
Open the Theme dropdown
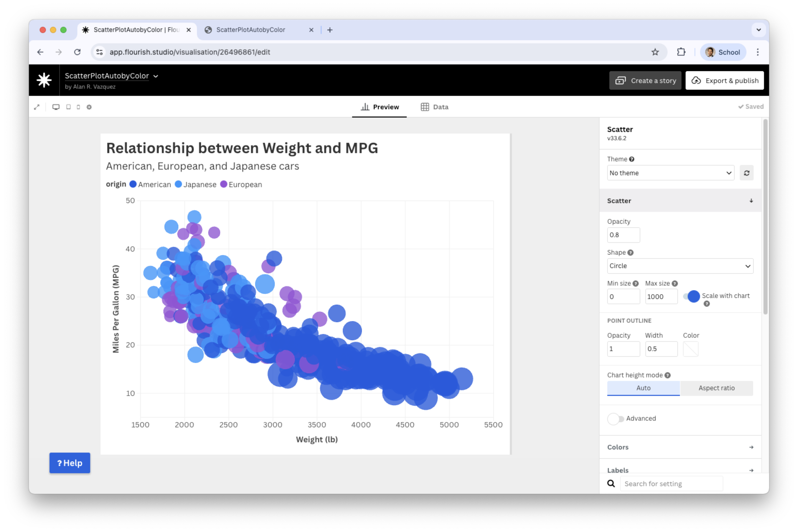click(x=670, y=173)
